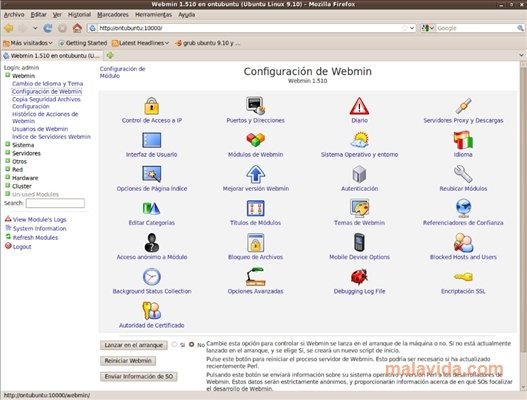Expand the Red category in sidebar
Screen dimensions: 527x400
[7, 169]
